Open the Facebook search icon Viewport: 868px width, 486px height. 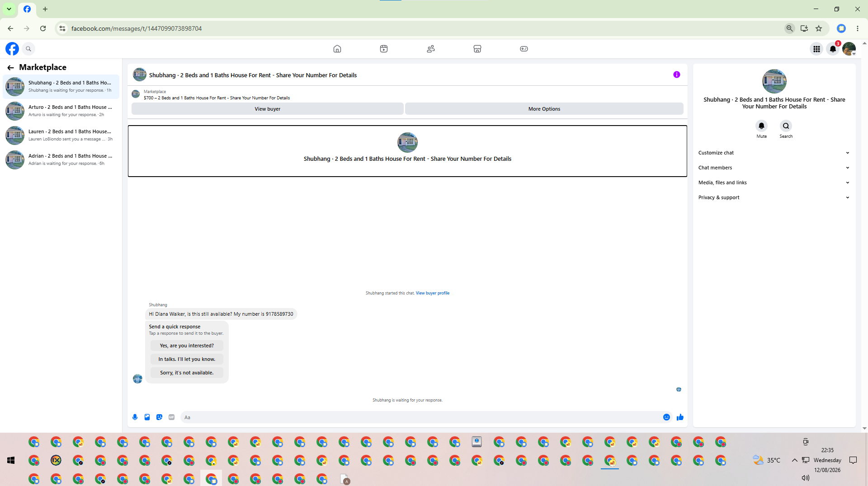(x=28, y=49)
